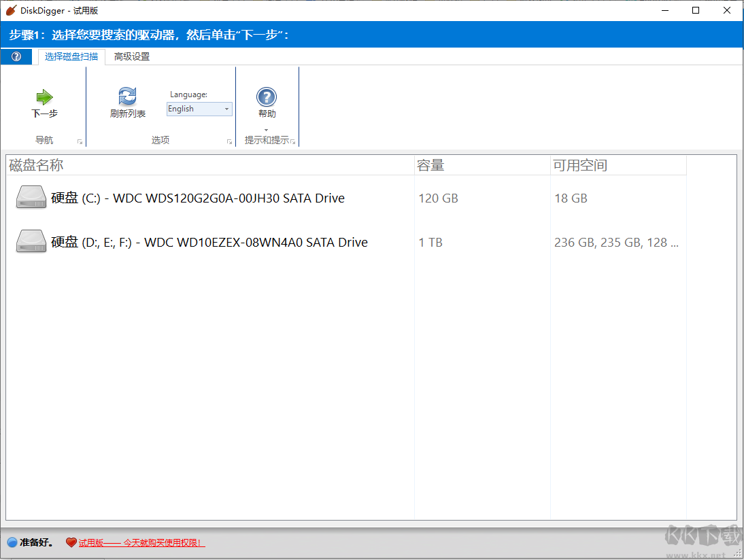This screenshot has height=560, width=744.
Task: Click the drive icon for disk D:, E:, F:
Action: [31, 241]
